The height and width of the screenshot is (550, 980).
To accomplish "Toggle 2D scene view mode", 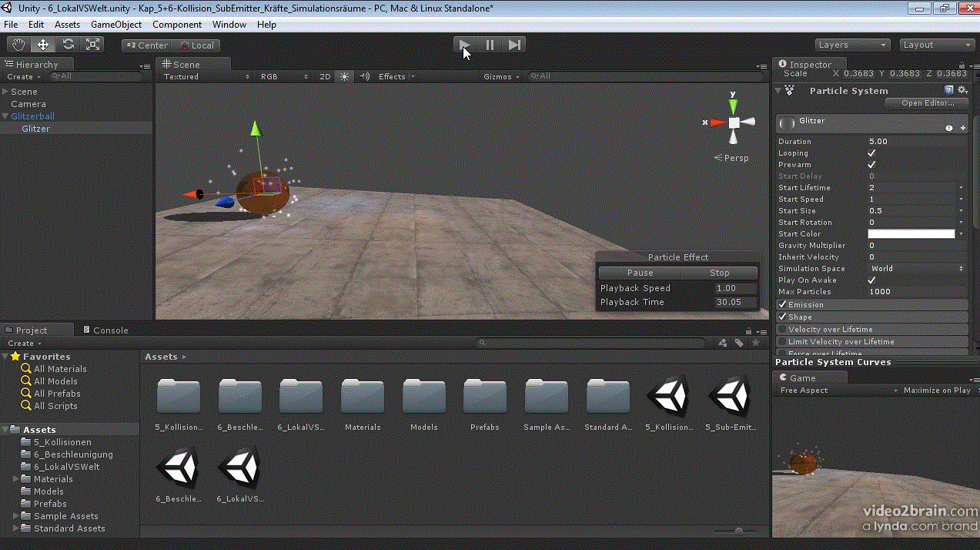I will (325, 76).
